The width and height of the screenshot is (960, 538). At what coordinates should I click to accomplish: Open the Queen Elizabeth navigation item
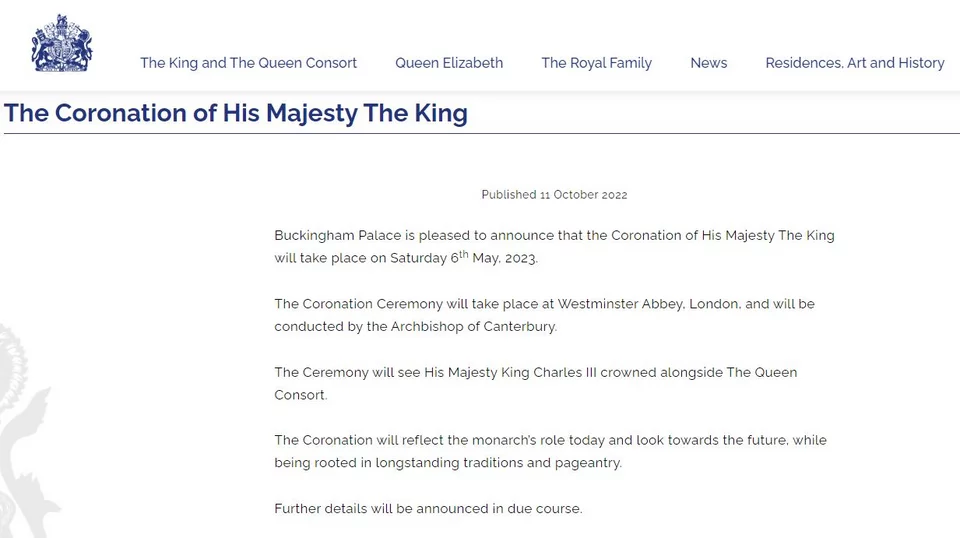coord(449,63)
